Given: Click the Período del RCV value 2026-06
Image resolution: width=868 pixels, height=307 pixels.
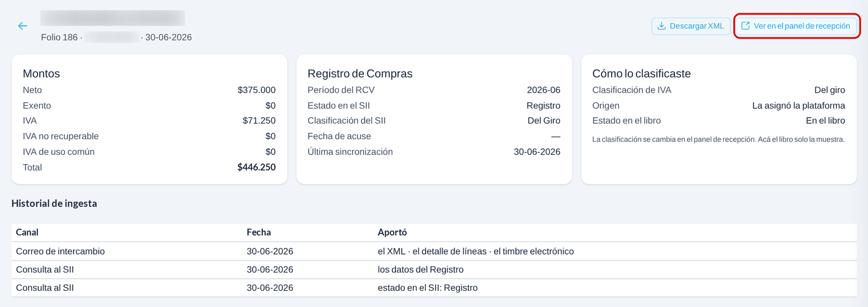Looking at the screenshot, I should 544,90.
